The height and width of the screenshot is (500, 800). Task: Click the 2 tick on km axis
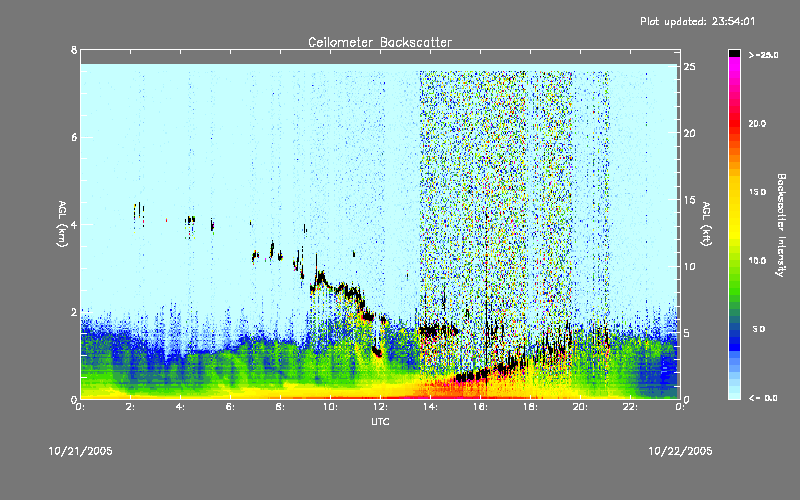(74, 312)
